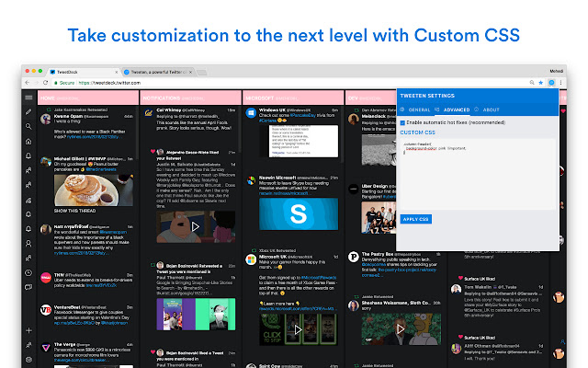
Task: Open the sidebar search magnifier icon
Action: click(28, 127)
